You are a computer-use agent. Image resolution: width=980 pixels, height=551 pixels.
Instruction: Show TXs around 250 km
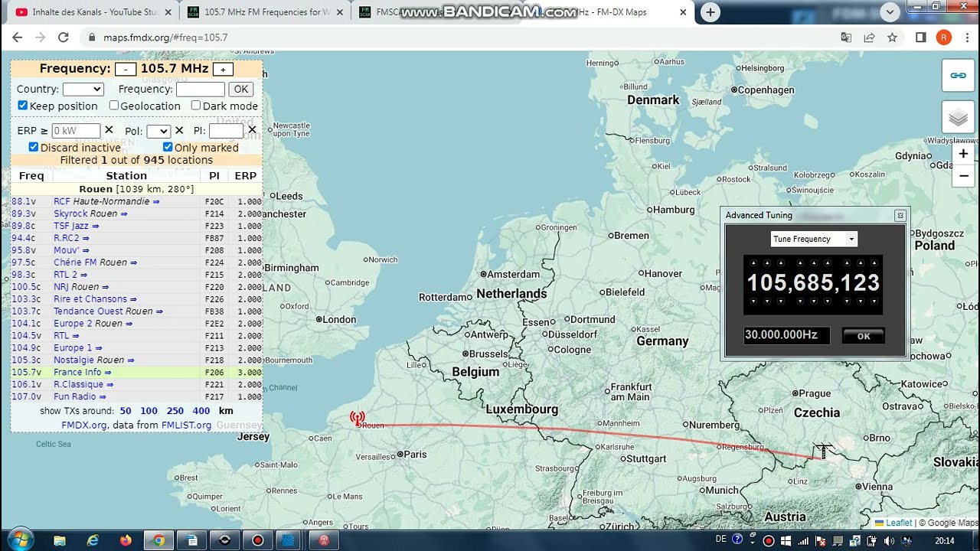click(175, 411)
